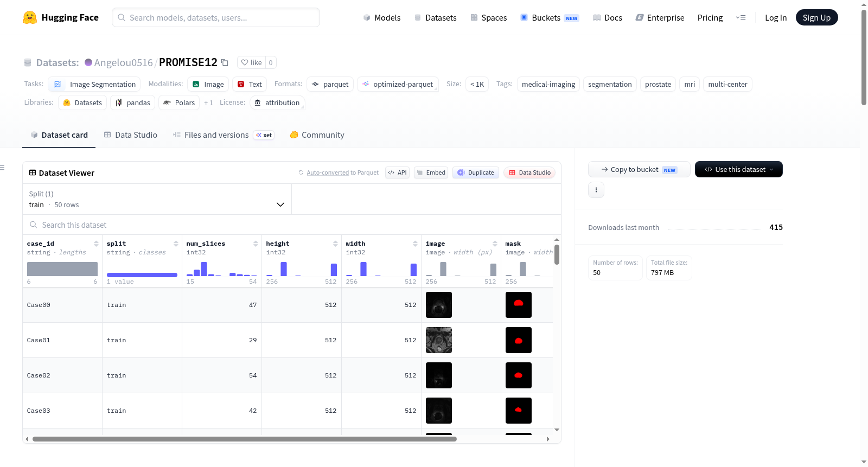The width and height of the screenshot is (868, 467).
Task: Click the Angelou0516 user avatar
Action: click(88, 62)
